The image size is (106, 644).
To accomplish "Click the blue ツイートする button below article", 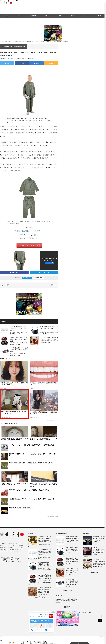I will tap(44, 272).
